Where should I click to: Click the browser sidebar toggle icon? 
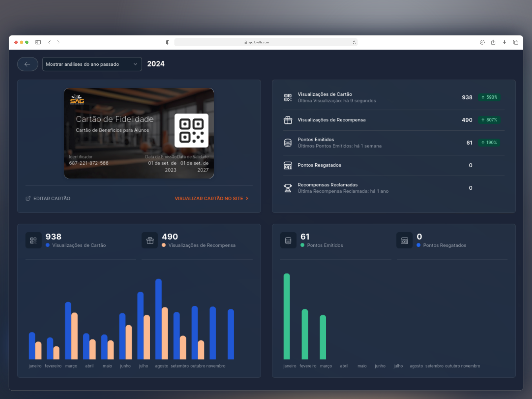38,42
